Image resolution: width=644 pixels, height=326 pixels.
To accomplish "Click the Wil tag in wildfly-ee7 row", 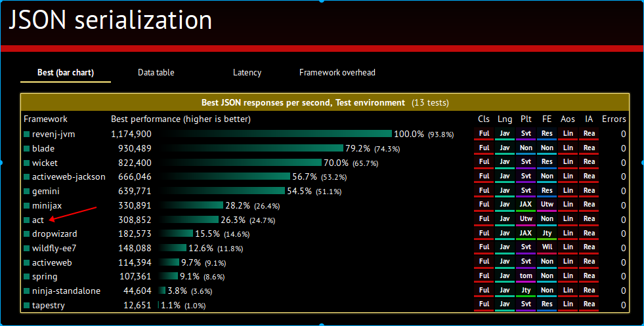I will 547,247.
